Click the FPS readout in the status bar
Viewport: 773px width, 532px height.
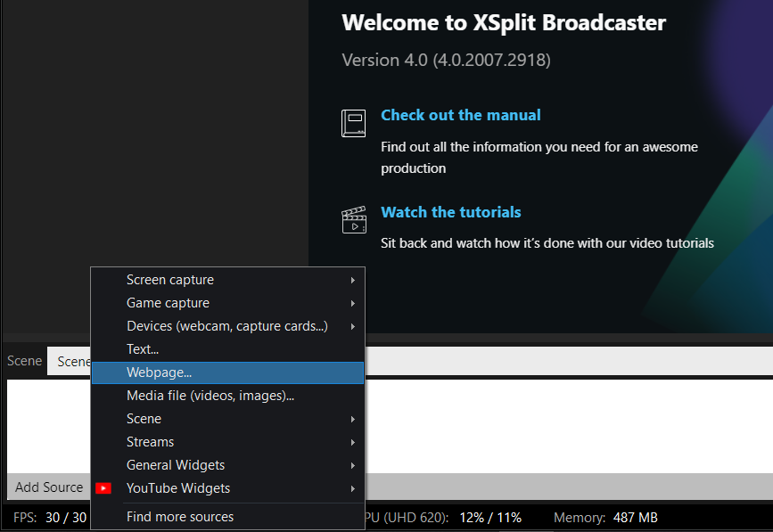pos(50,517)
